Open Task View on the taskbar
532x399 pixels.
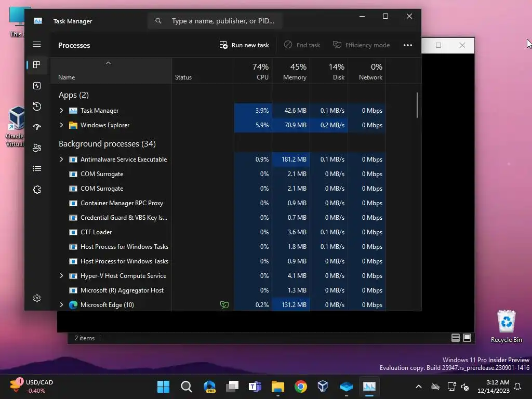232,387
